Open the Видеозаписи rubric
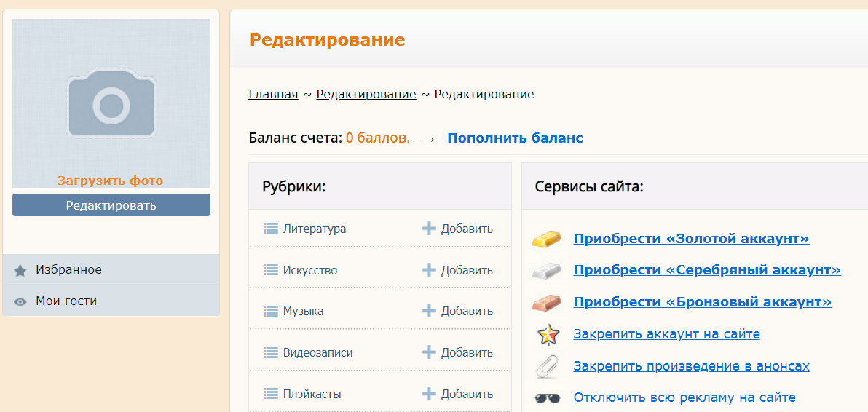Viewport: 868px width, 412px height. pos(317,353)
